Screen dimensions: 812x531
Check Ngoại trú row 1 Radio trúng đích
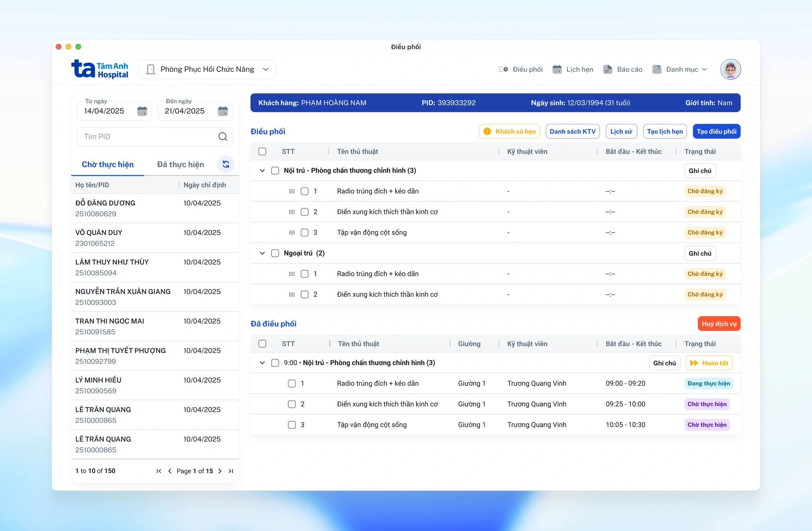click(304, 274)
